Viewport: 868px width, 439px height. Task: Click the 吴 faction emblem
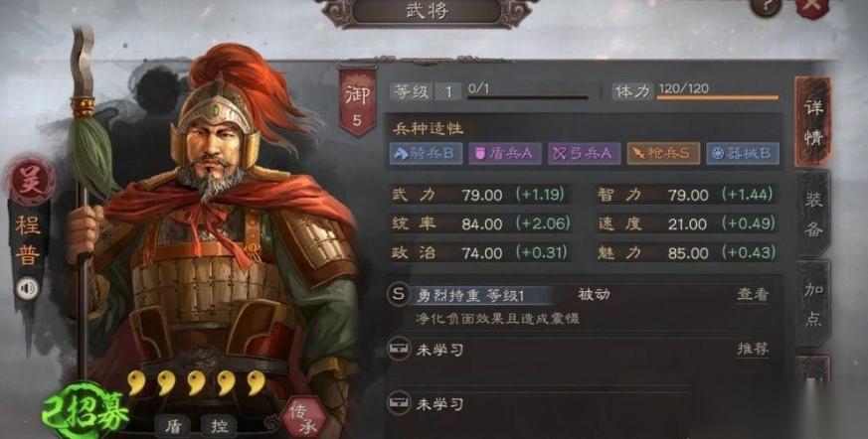30,180
